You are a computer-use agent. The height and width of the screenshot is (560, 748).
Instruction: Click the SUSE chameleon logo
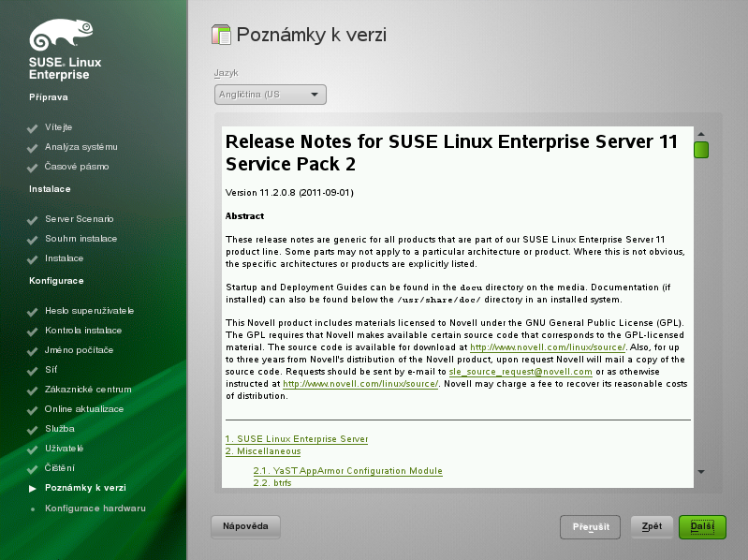[61, 35]
